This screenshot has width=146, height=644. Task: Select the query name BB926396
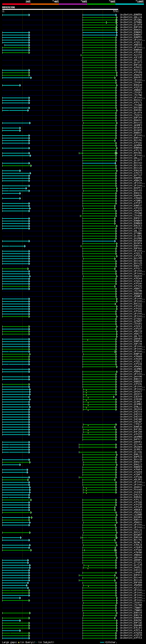pos(8,7)
